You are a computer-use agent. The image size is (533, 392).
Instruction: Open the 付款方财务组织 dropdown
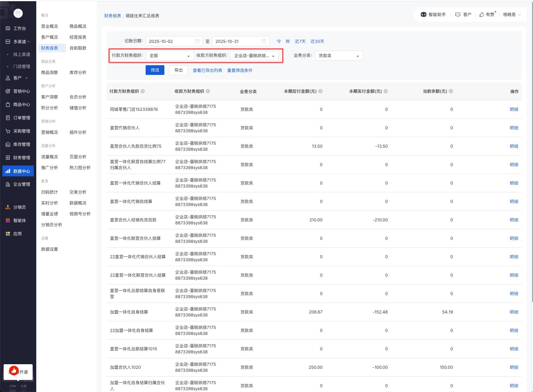coord(170,56)
